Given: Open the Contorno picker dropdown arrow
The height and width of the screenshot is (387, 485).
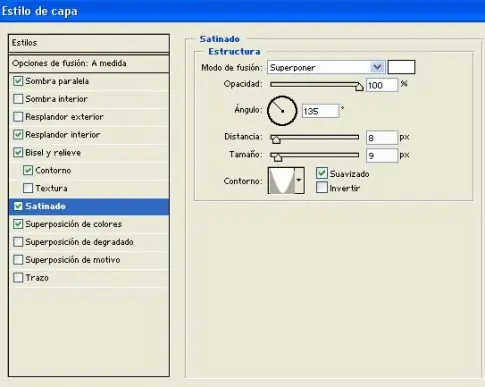Looking at the screenshot, I should pyautogui.click(x=299, y=181).
